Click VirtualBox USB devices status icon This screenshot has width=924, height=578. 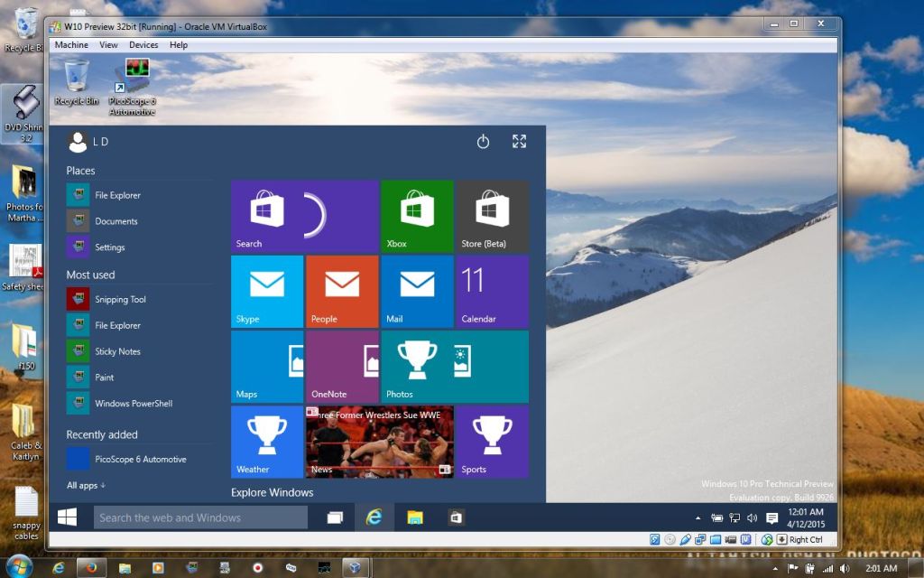tap(685, 539)
